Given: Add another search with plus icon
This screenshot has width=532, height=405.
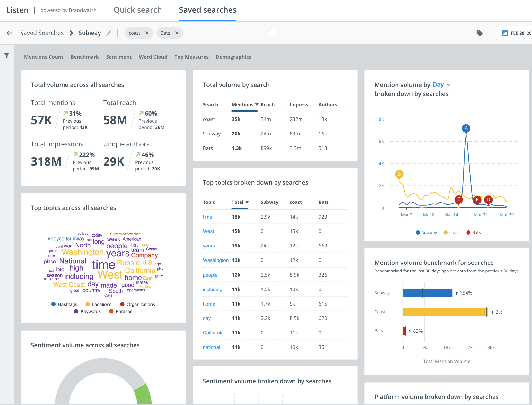Looking at the screenshot, I should point(273,33).
